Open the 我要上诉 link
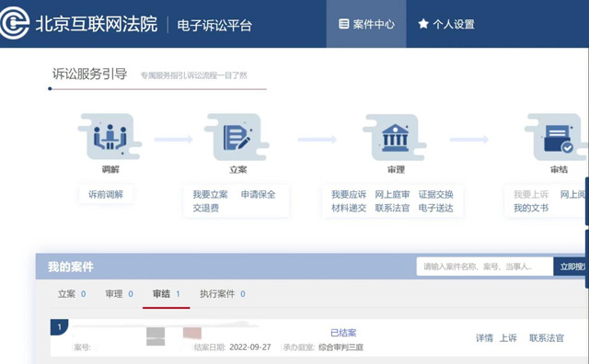Viewport: 589px width, 364px height. pyautogui.click(x=531, y=194)
